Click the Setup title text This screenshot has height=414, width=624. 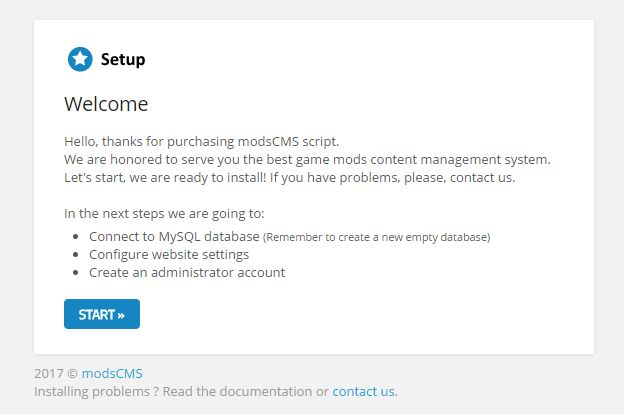pyautogui.click(x=123, y=60)
